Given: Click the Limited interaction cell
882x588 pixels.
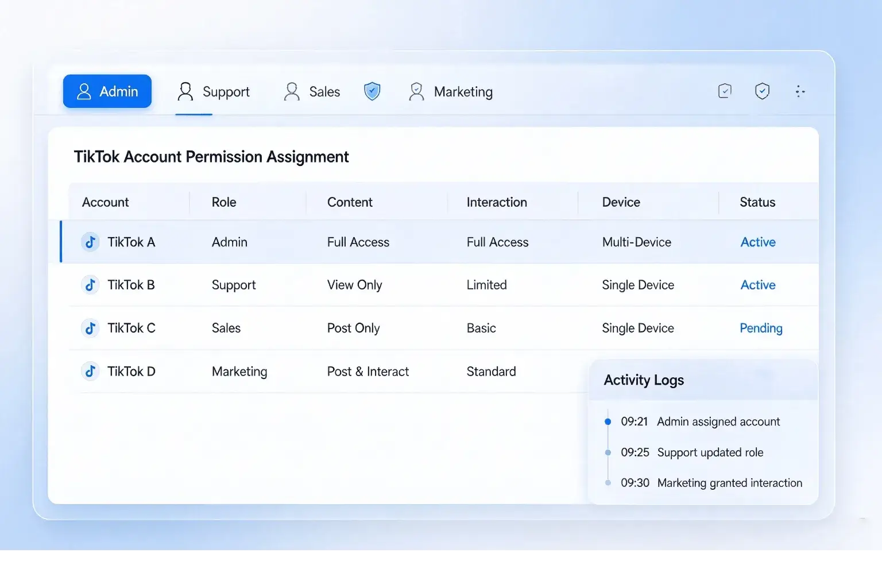Looking at the screenshot, I should point(486,285).
